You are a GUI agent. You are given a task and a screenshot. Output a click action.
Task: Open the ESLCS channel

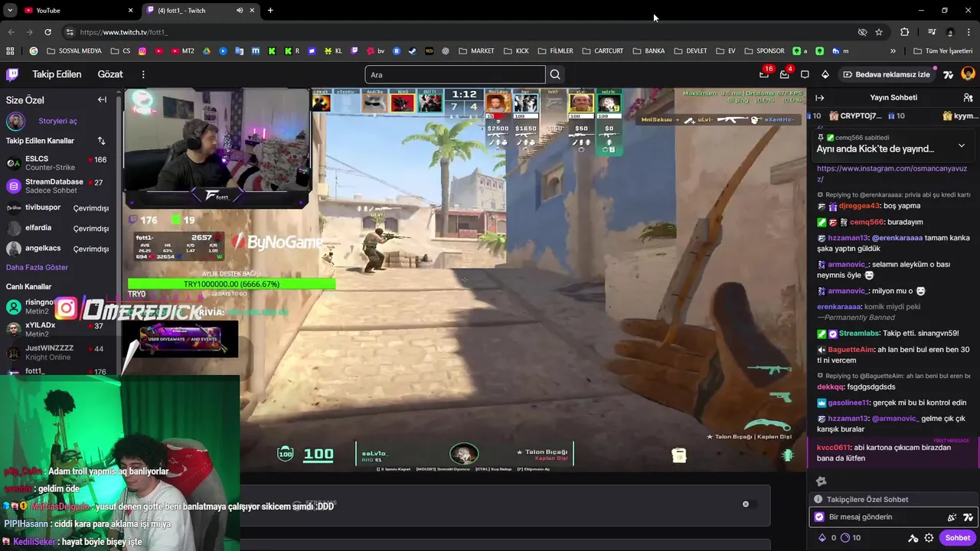pyautogui.click(x=57, y=163)
